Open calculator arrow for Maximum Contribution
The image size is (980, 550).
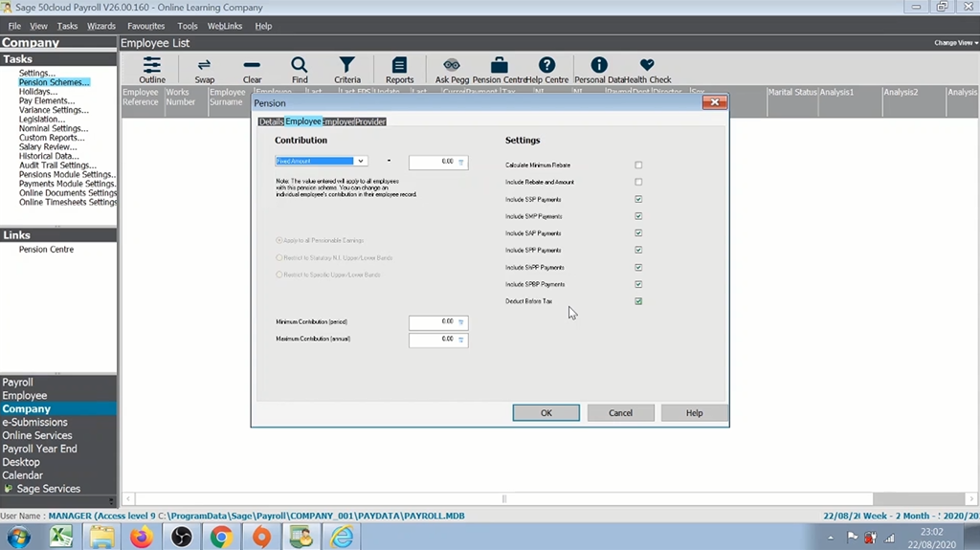(x=461, y=340)
